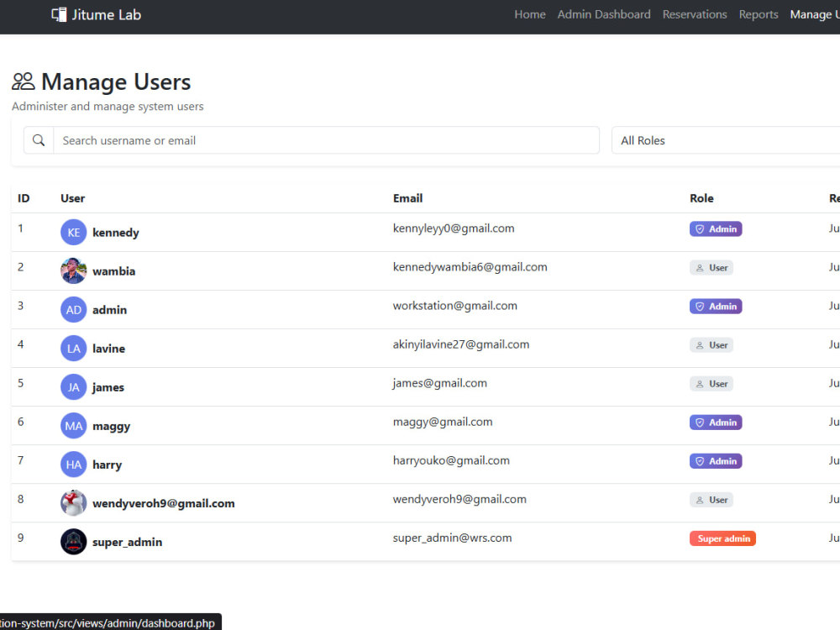Viewport: 840px width, 630px height.
Task: Click the User badge for james
Action: tap(711, 384)
